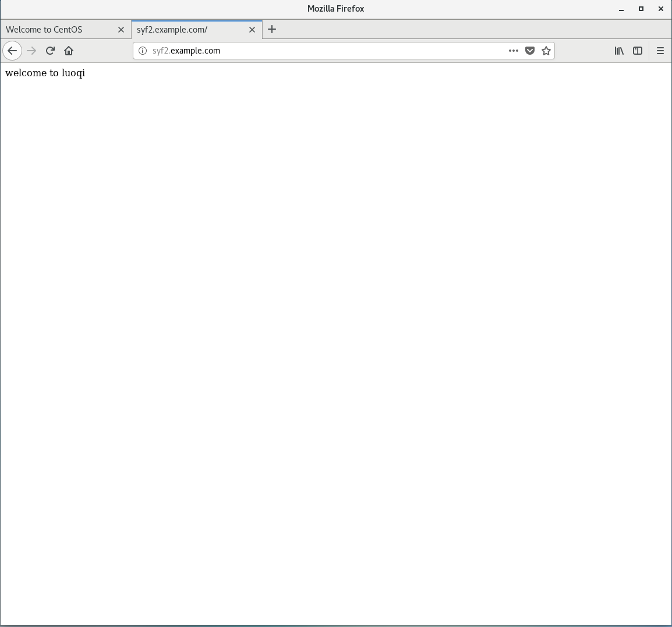Toggle the sidebars view
This screenshot has height=627, width=672.
(638, 51)
